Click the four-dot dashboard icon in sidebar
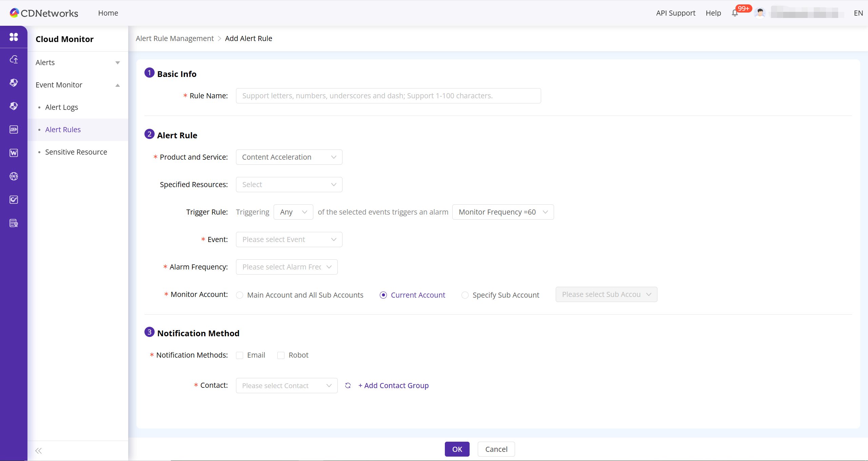 14,37
